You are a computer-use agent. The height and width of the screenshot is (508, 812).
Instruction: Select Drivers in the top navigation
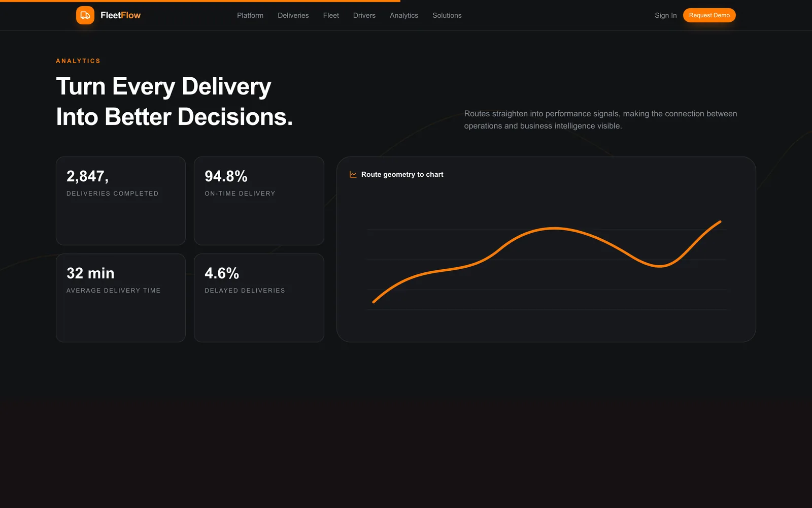pyautogui.click(x=364, y=15)
